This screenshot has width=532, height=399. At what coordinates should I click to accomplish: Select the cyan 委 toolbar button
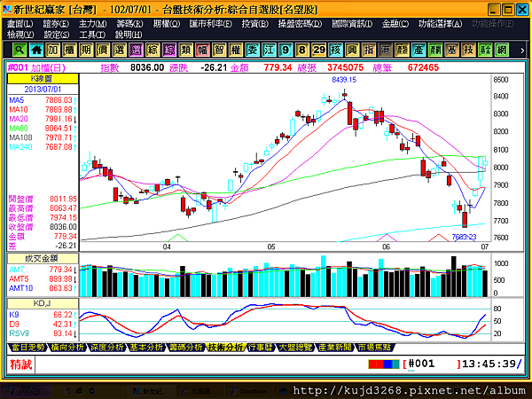[x=252, y=50]
